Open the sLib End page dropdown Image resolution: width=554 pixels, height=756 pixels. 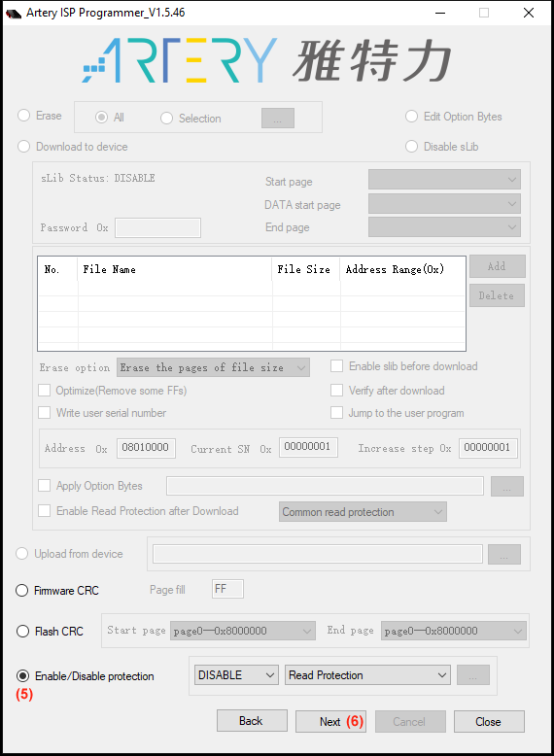(x=444, y=227)
